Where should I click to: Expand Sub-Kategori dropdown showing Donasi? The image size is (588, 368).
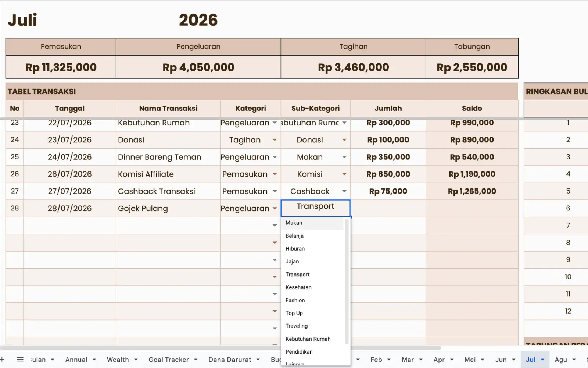pos(344,140)
